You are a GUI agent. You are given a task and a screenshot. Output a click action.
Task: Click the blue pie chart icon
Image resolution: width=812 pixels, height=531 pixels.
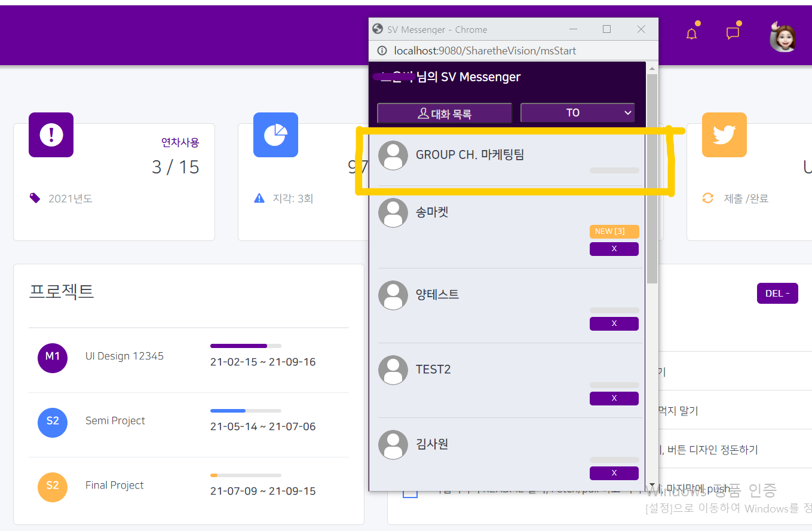(275, 135)
